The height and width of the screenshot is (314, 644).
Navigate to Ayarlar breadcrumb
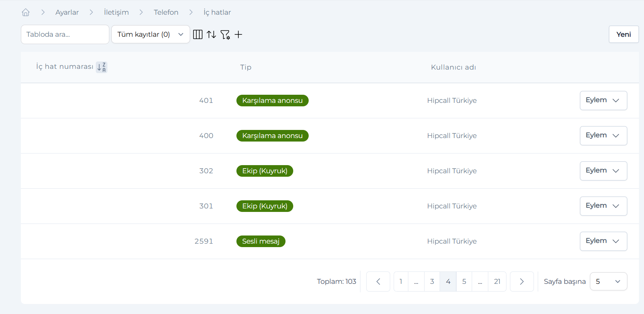(x=67, y=12)
